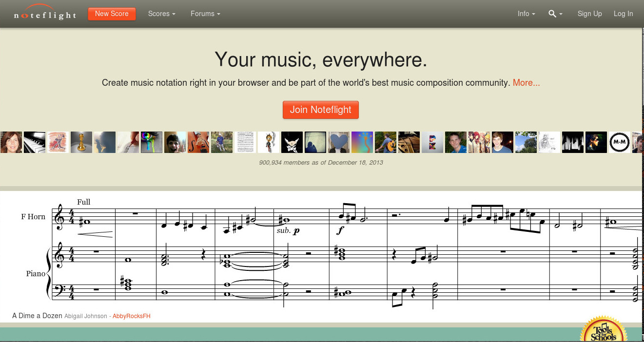
Task: Open the search magnifier menu
Action: 555,14
